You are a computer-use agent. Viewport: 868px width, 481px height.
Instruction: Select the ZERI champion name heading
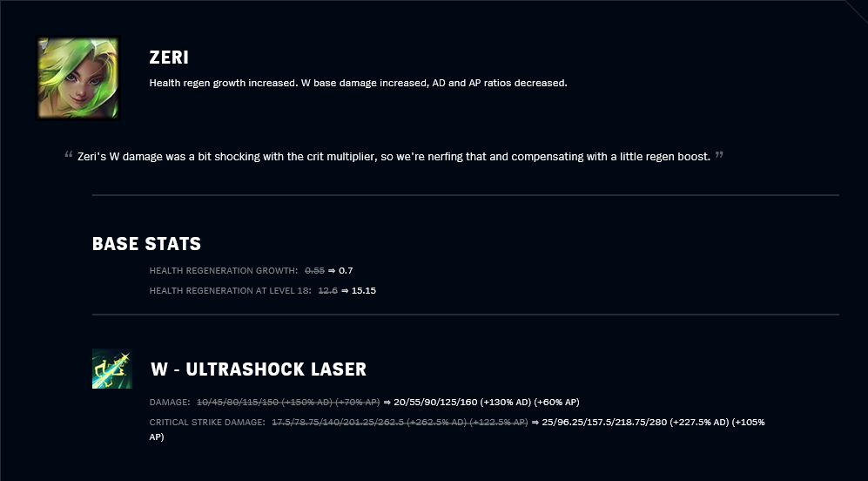pos(169,58)
